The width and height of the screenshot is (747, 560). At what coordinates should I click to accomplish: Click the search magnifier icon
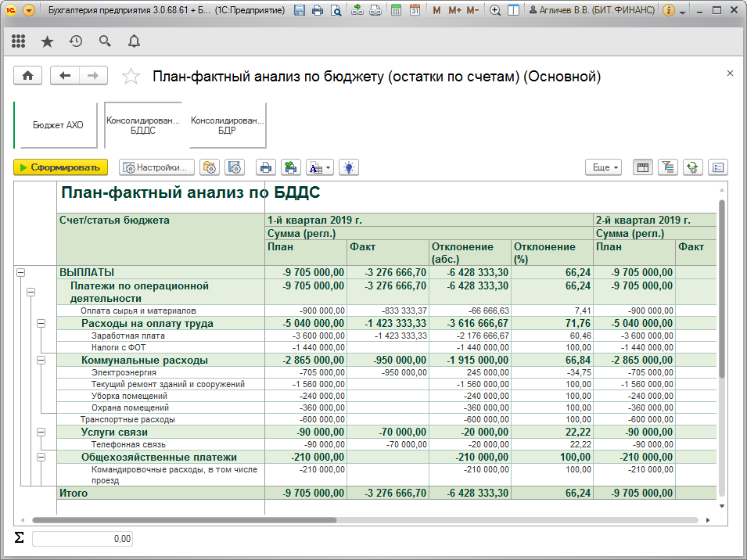105,41
